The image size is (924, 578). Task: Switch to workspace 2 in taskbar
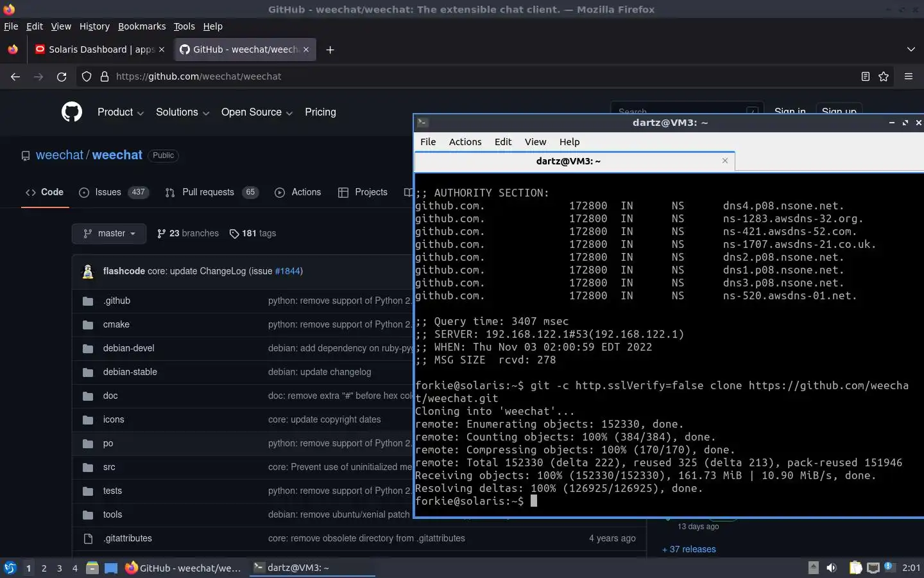(x=44, y=568)
